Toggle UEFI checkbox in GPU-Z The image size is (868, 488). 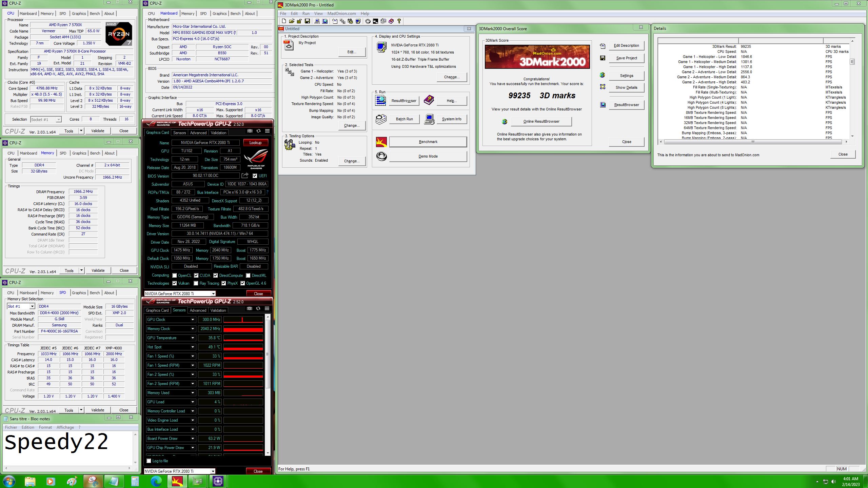[255, 176]
